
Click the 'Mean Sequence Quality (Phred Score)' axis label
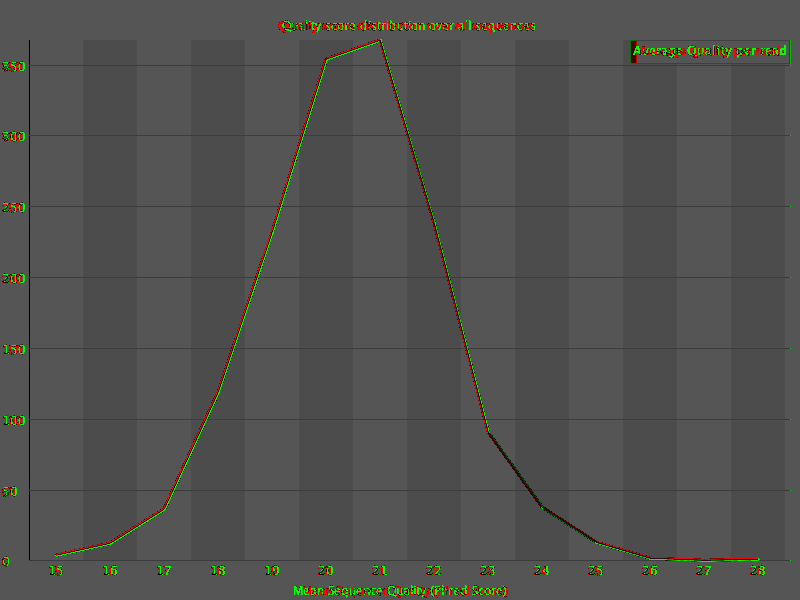tap(401, 591)
